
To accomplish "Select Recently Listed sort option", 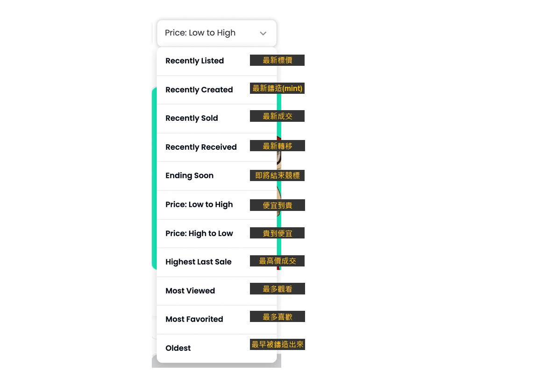I will tap(217, 61).
